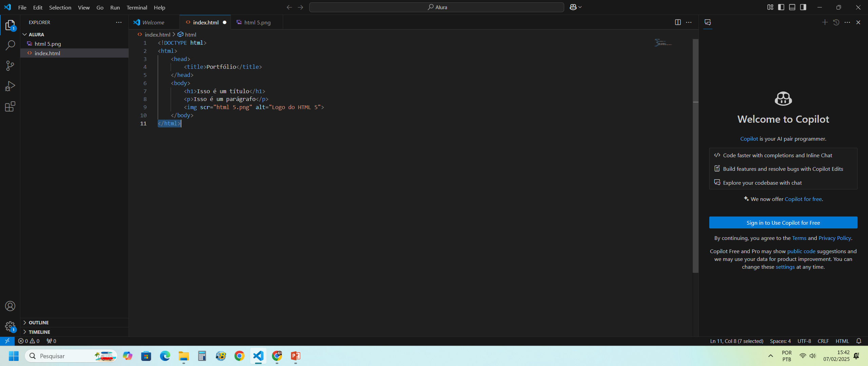Viewport: 868px width, 366px height.
Task: Open the Privacy Policy link
Action: (x=834, y=238)
